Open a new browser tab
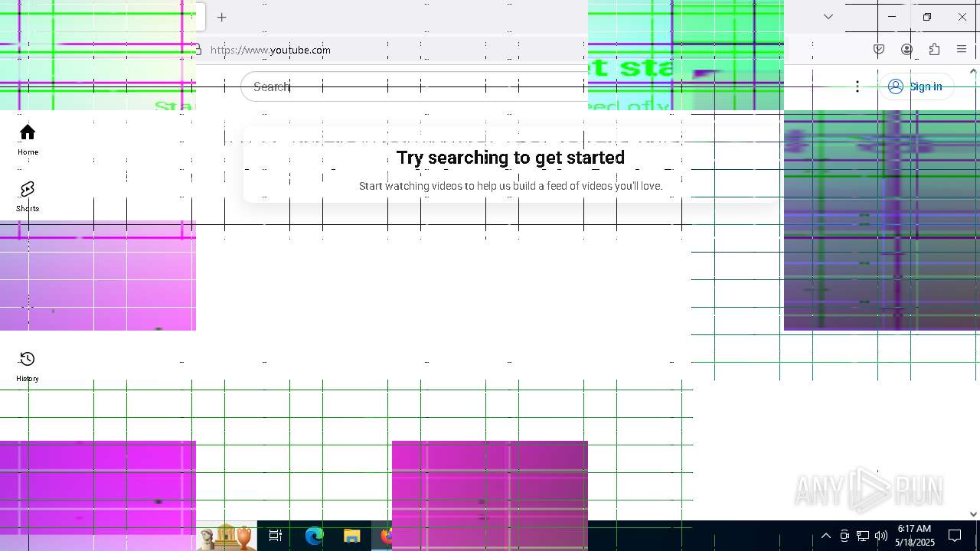The image size is (980, 551). (222, 17)
